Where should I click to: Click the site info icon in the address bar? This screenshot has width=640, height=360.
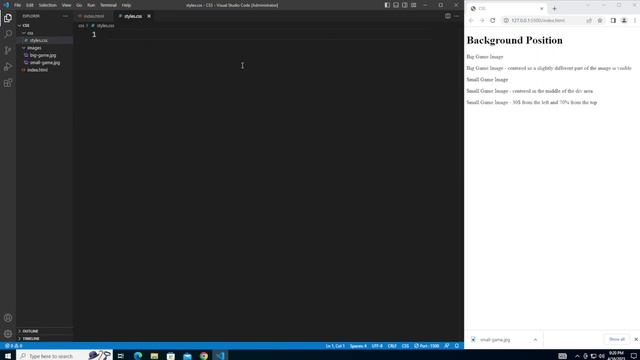coord(506,20)
